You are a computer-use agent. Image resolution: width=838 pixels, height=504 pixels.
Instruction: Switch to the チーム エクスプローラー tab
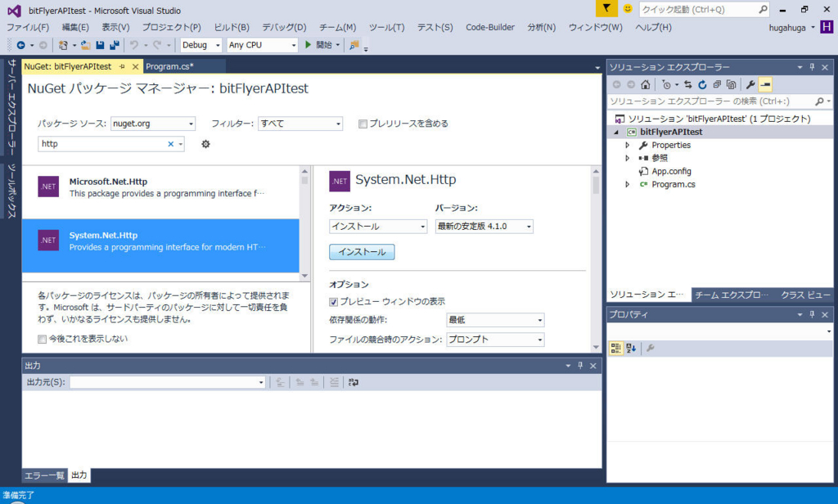(x=731, y=295)
